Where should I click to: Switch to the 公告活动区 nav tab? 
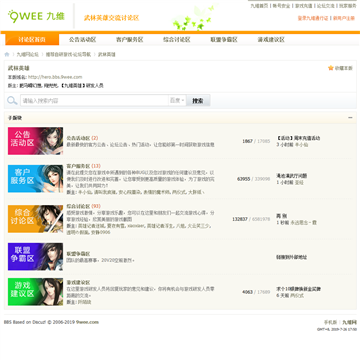[x=82, y=40]
